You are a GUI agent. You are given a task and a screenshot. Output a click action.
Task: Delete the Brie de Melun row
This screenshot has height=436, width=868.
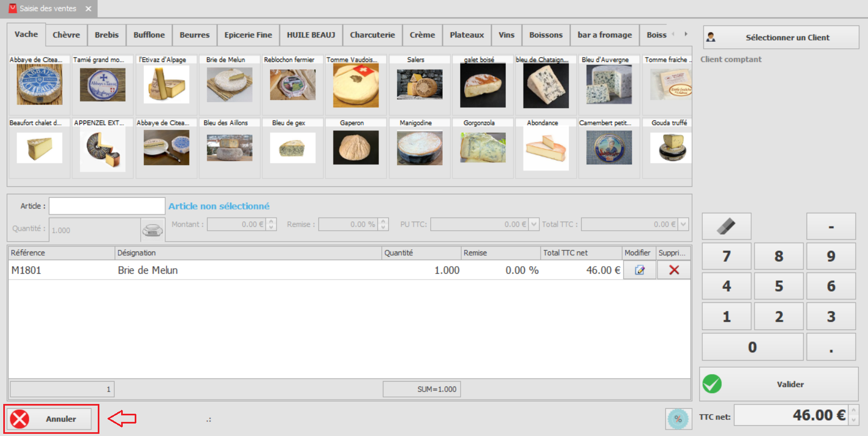674,270
